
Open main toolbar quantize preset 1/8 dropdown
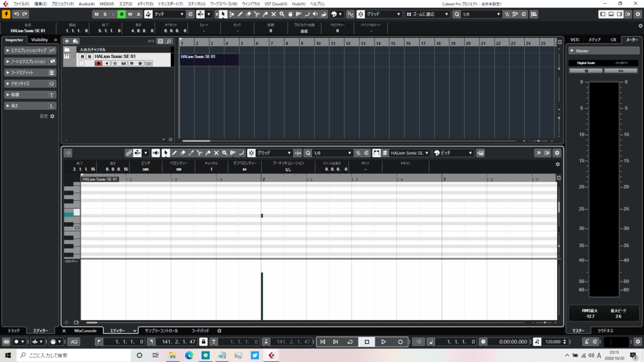tap(481, 14)
